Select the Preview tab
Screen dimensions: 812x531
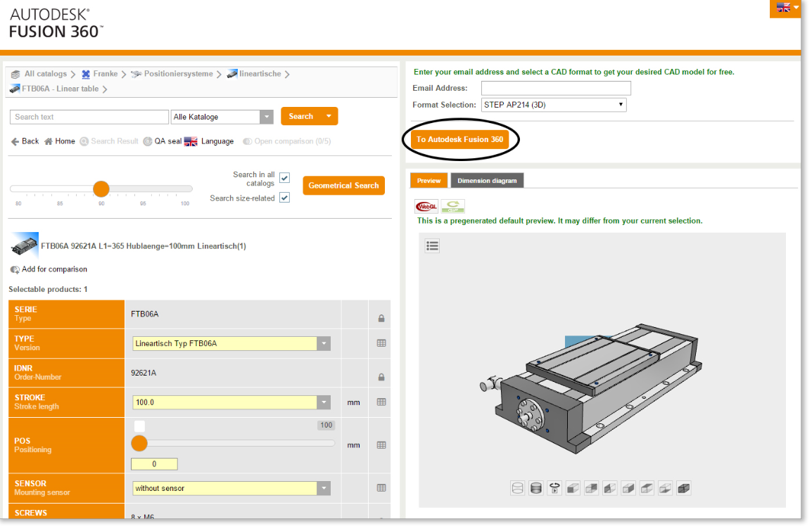429,181
